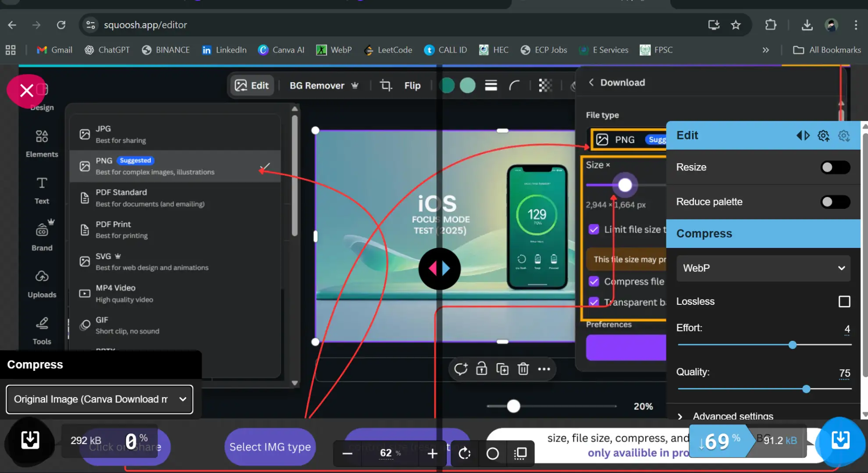Open the browser downloads tray
Viewport: 868px width, 473px height.
click(807, 25)
